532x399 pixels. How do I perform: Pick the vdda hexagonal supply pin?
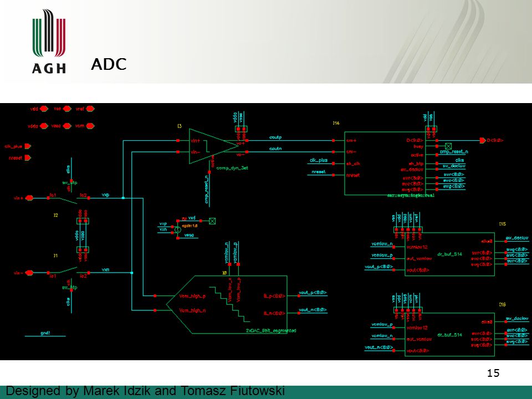pos(44,126)
